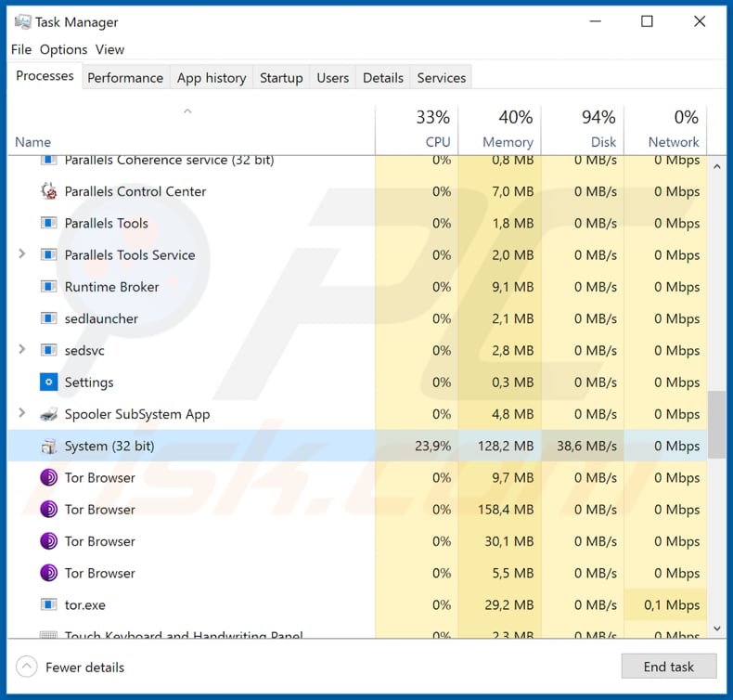Click the 158,4 MB memory value
Viewport: 733px width, 700px height.
pyautogui.click(x=506, y=510)
